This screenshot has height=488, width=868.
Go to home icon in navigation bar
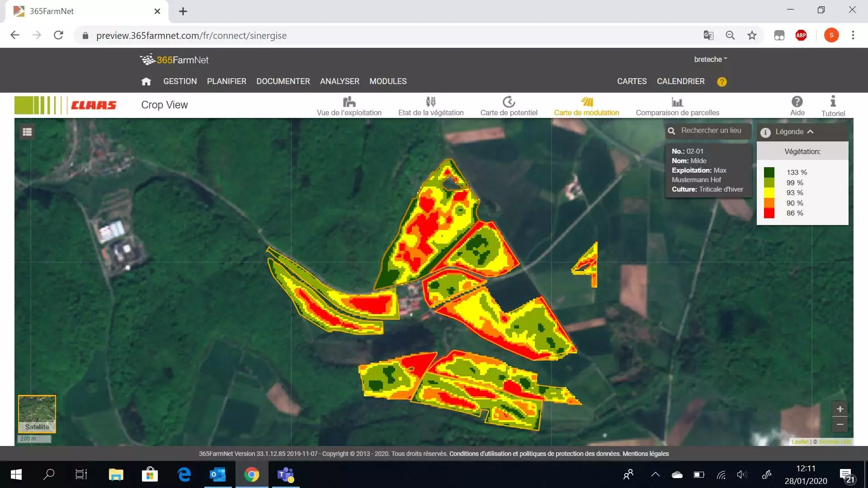click(x=146, y=81)
